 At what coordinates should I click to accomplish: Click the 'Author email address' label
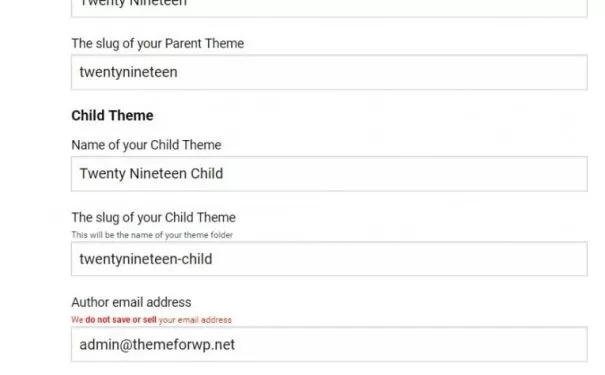click(x=131, y=302)
